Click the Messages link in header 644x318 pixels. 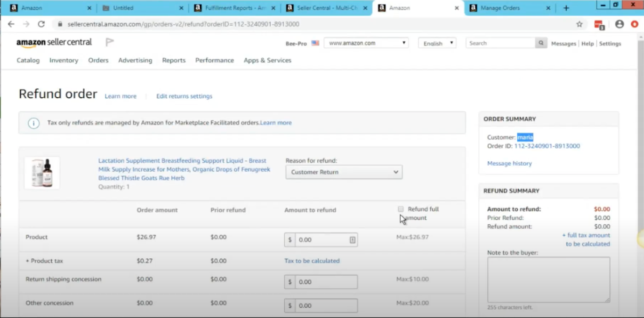(x=563, y=43)
